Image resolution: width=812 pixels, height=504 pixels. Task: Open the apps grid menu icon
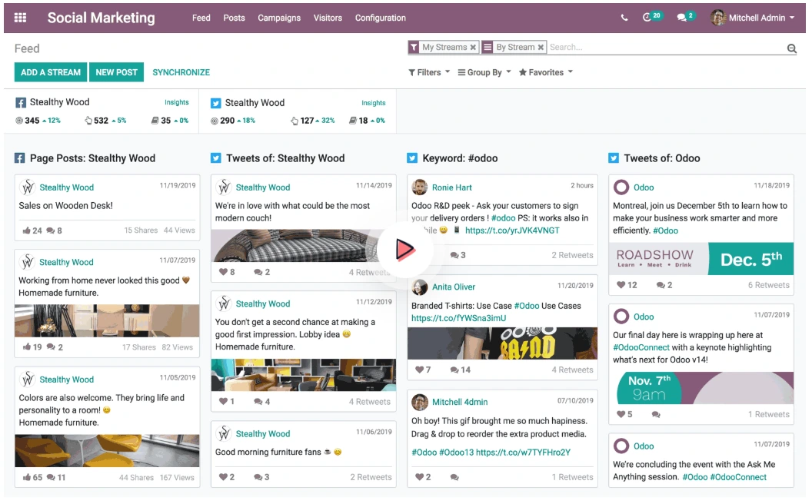(x=21, y=18)
